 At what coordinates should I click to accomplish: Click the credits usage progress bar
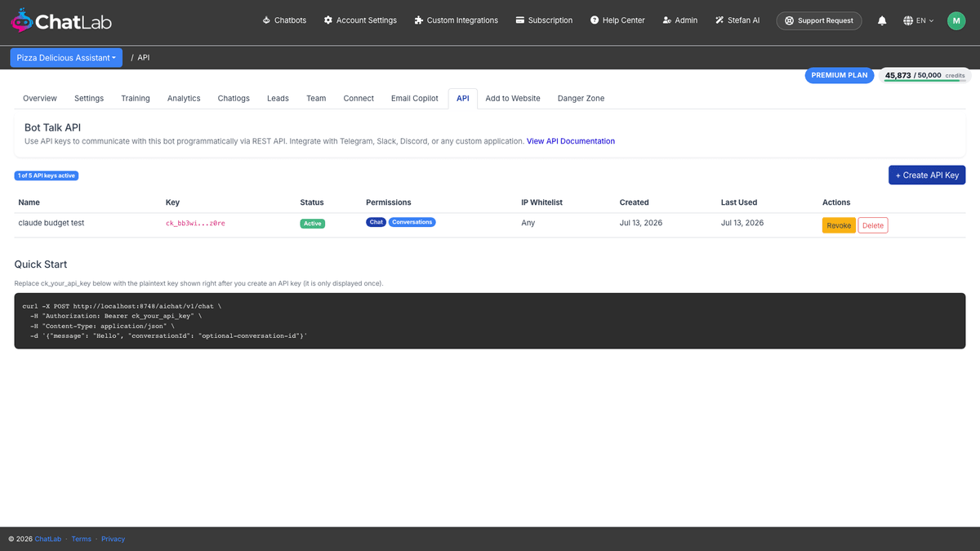point(925,81)
